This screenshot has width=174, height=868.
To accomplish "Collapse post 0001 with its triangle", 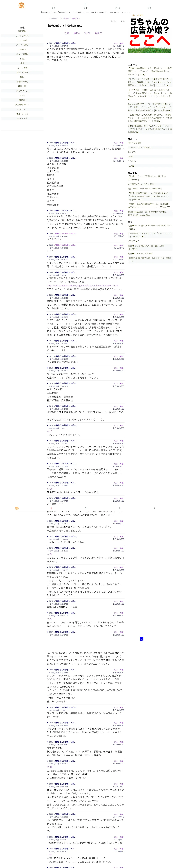I will 48,43.
